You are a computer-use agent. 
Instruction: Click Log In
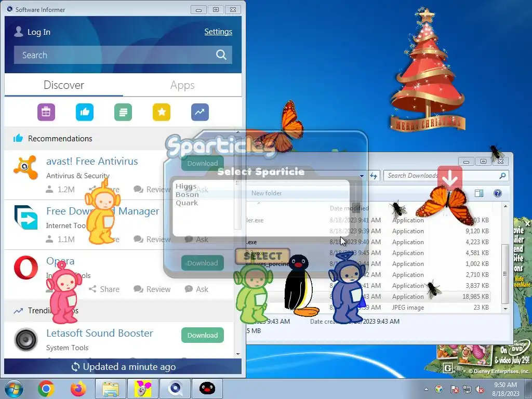point(38,32)
